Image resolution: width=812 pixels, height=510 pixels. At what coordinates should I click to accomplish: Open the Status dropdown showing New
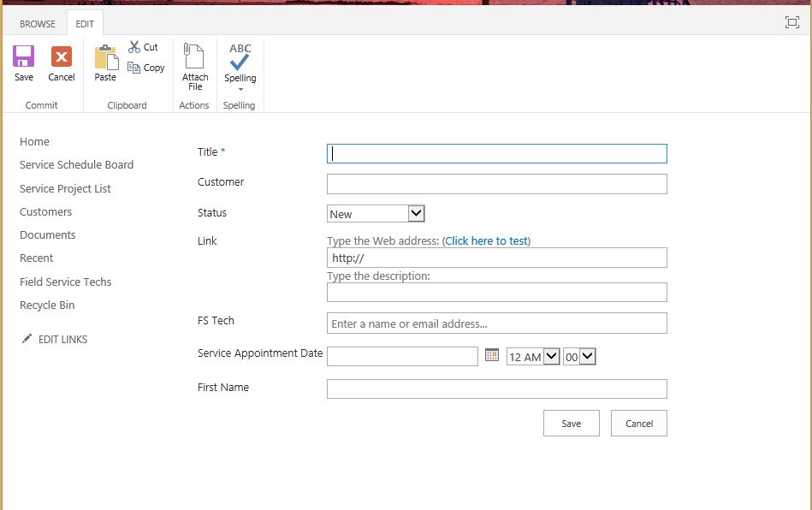pos(376,214)
